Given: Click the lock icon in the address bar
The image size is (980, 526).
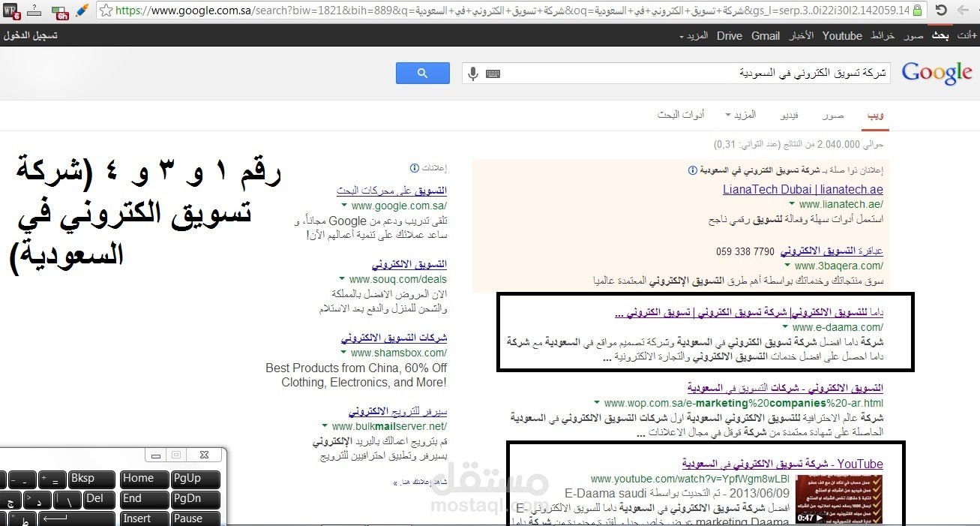Looking at the screenshot, I should pos(918,11).
